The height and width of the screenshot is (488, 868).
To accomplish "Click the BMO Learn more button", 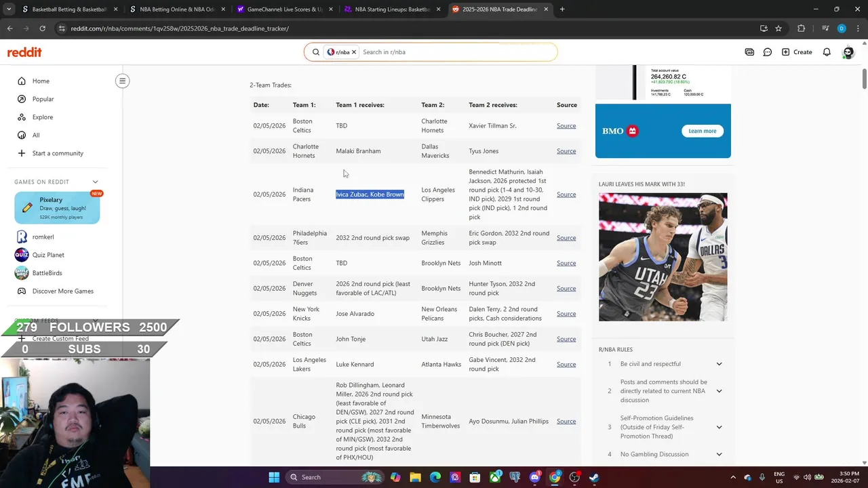I will [x=702, y=131].
